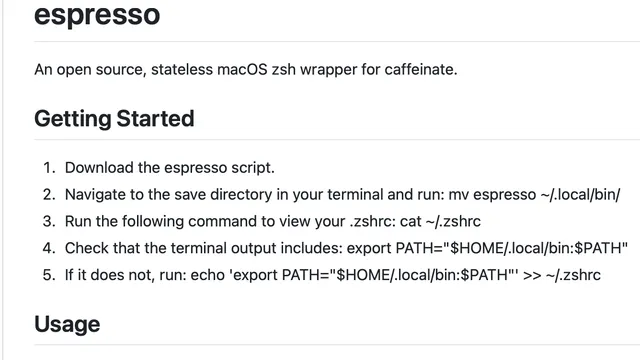Viewport: 640px width, 360px height.
Task: Click the list number 2 marker
Action: click(x=49, y=195)
